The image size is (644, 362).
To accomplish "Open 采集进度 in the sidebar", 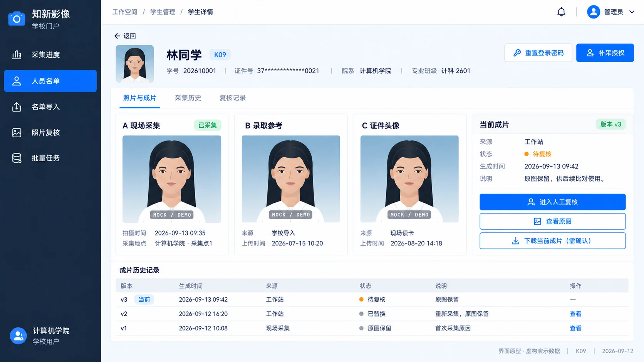I will pos(50,55).
